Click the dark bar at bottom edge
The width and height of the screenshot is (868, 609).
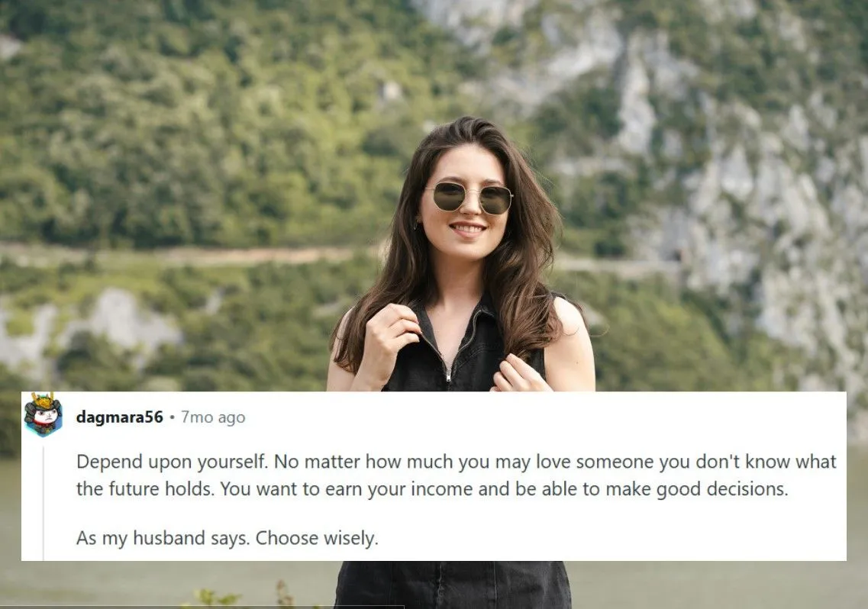(x=202, y=607)
